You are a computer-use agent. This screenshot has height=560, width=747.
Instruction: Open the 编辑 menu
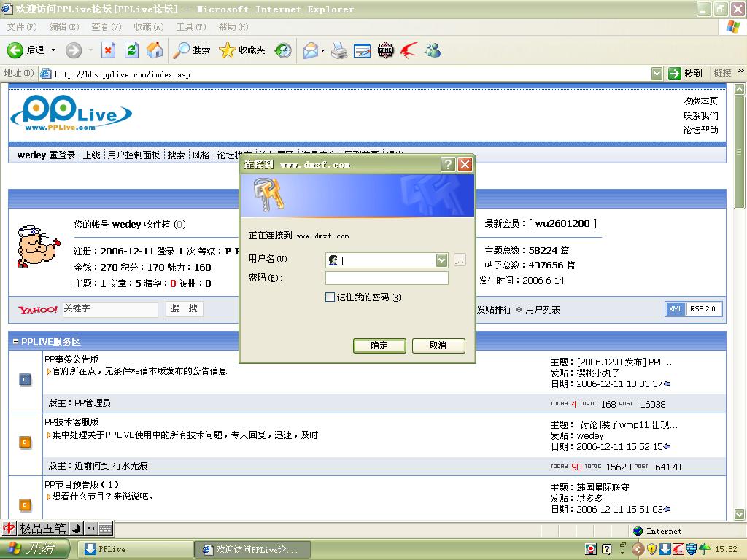tap(64, 27)
